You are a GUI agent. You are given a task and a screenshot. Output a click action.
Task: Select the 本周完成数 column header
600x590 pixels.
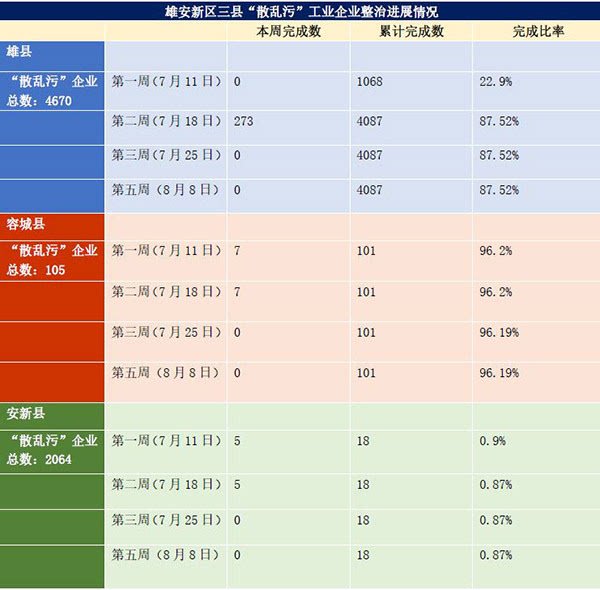tap(289, 32)
